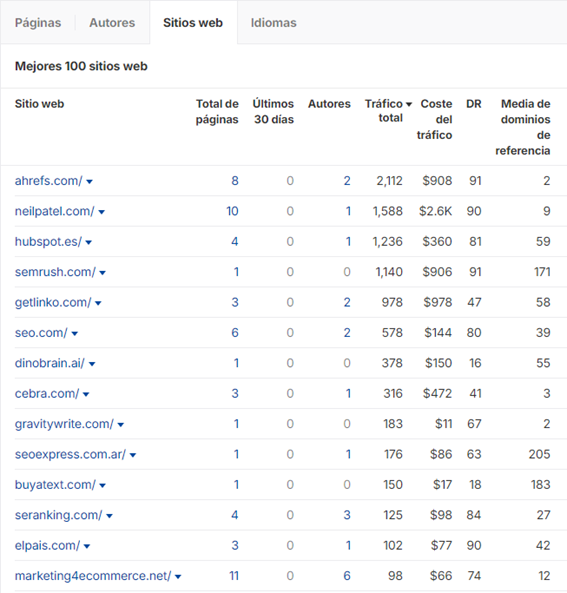The height and width of the screenshot is (593, 567).
Task: Open the marketing4ecommerce.net/ site link
Action: [93, 576]
